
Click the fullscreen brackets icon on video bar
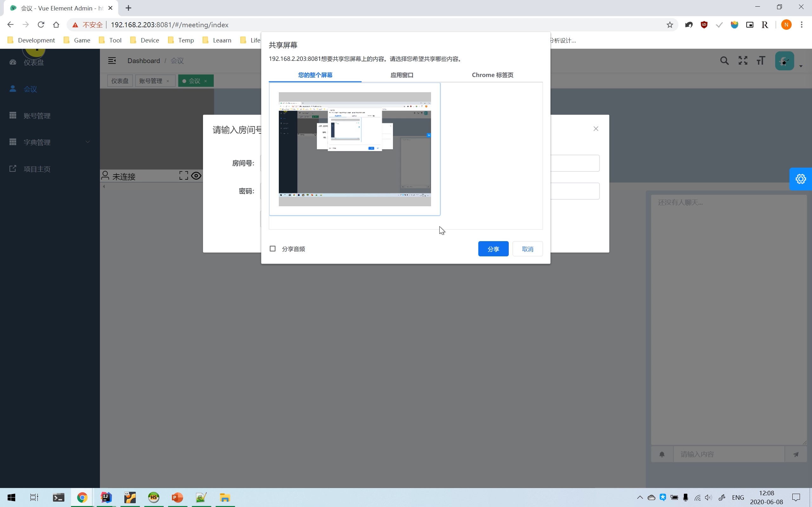tap(184, 176)
